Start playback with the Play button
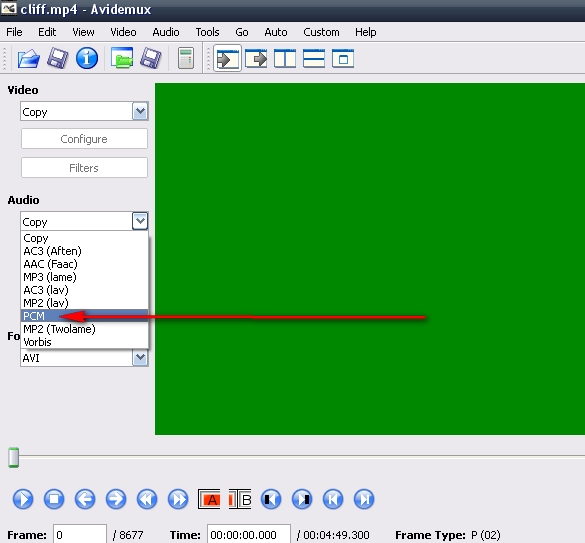The height and width of the screenshot is (543, 585). click(23, 499)
